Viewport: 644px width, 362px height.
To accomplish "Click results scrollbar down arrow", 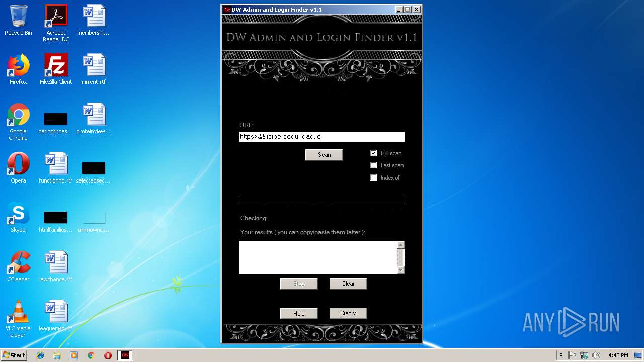I will tap(401, 270).
